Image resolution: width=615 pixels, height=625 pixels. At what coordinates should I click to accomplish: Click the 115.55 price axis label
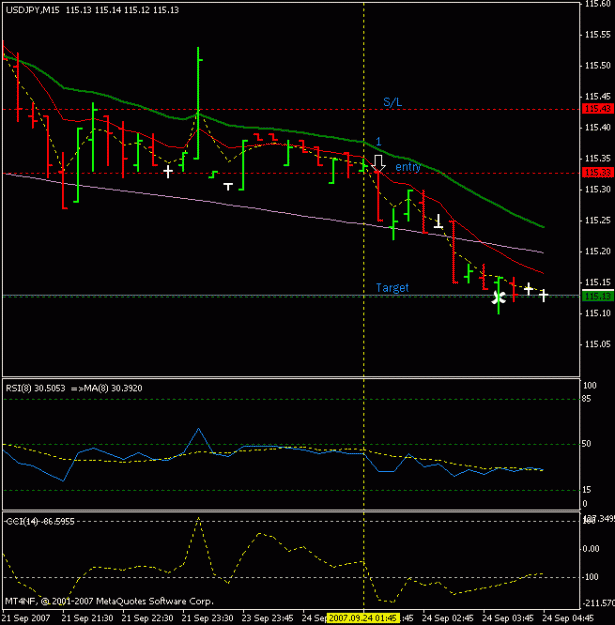click(597, 35)
